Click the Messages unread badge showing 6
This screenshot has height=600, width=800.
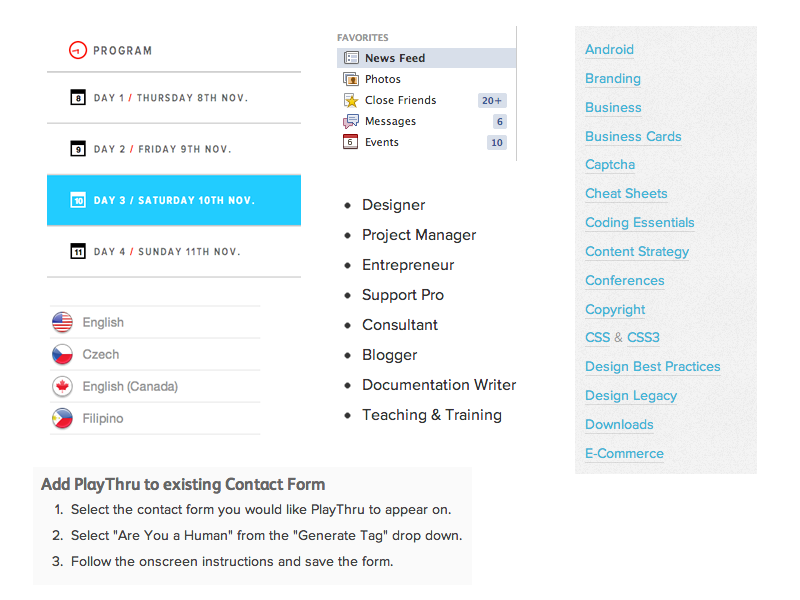(x=498, y=121)
